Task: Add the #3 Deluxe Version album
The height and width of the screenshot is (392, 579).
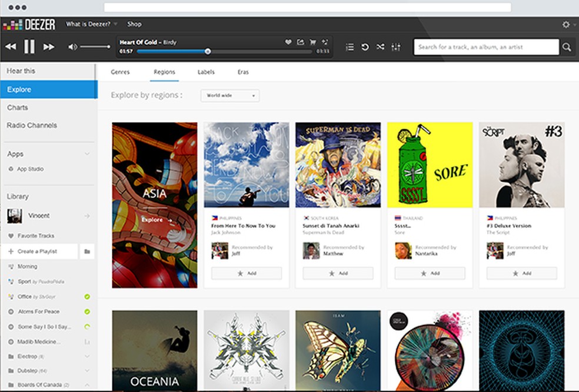Action: point(521,273)
